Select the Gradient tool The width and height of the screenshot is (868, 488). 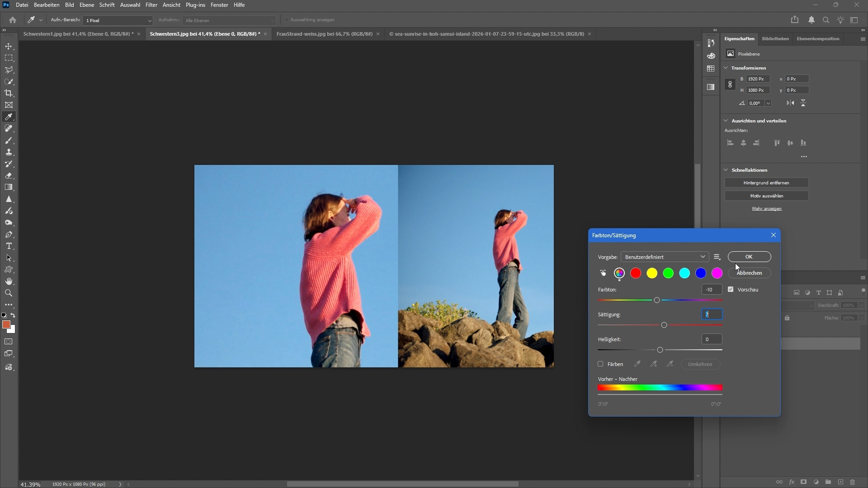click(x=9, y=187)
